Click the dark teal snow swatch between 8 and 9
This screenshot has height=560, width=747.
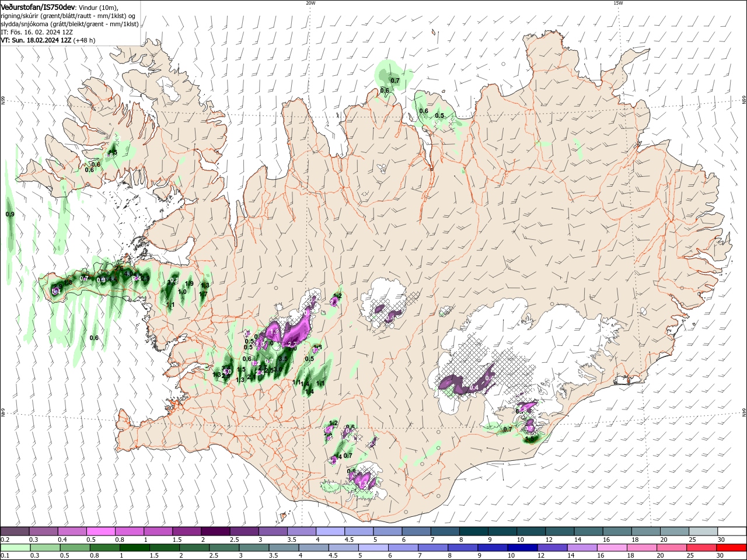coord(473,531)
